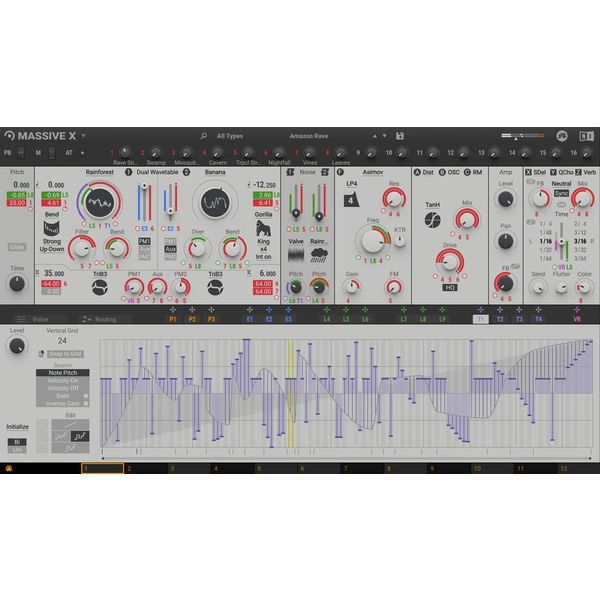Select insert effect C RM

(473, 172)
